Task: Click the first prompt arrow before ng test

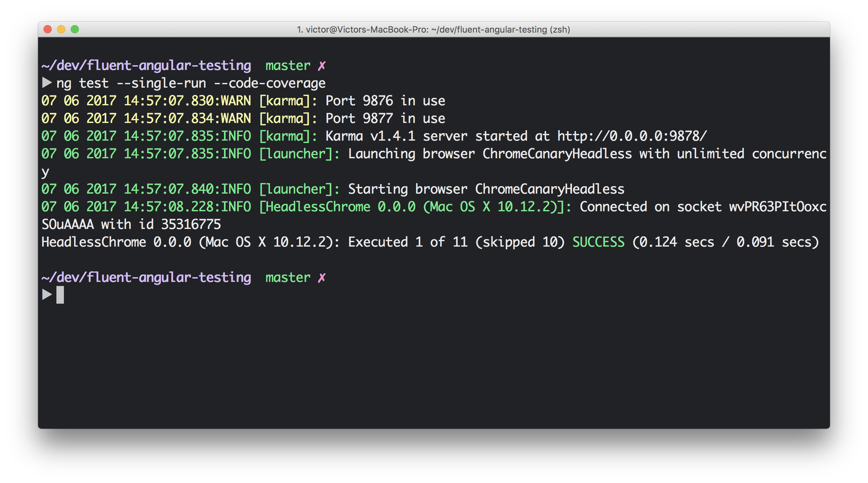Action: (x=47, y=83)
